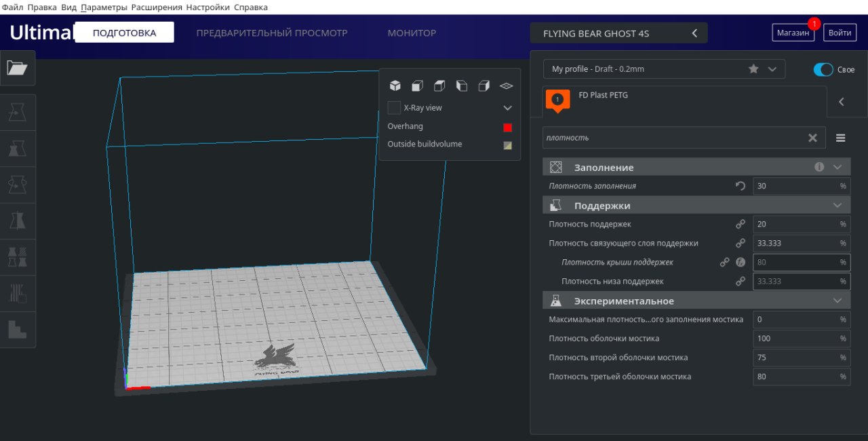Viewport: 868px width, 441px height.
Task: Click link icon for Плотность поддержек
Action: (x=741, y=224)
